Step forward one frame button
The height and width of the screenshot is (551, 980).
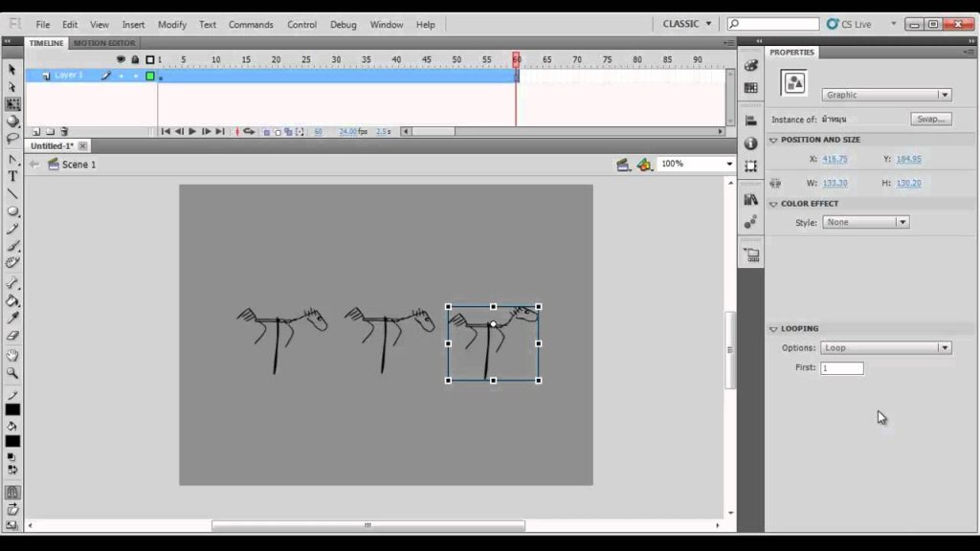pos(206,132)
